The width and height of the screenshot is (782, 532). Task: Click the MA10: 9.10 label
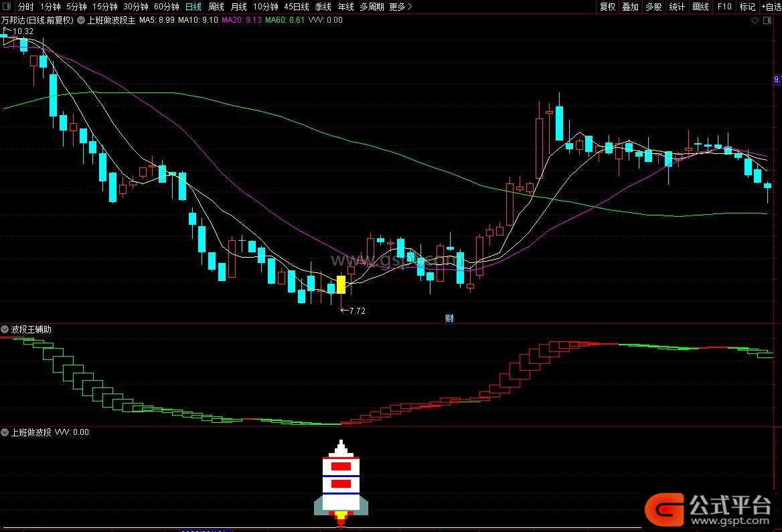(198, 20)
